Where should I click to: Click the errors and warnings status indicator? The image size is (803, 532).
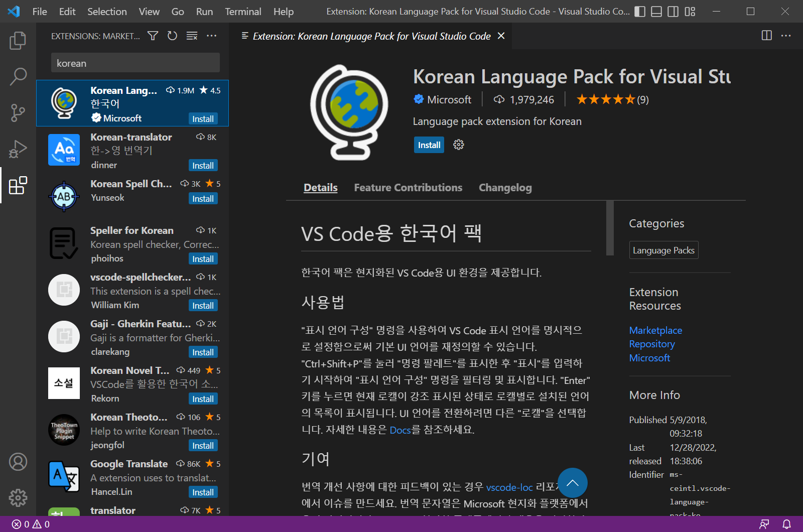click(31, 524)
